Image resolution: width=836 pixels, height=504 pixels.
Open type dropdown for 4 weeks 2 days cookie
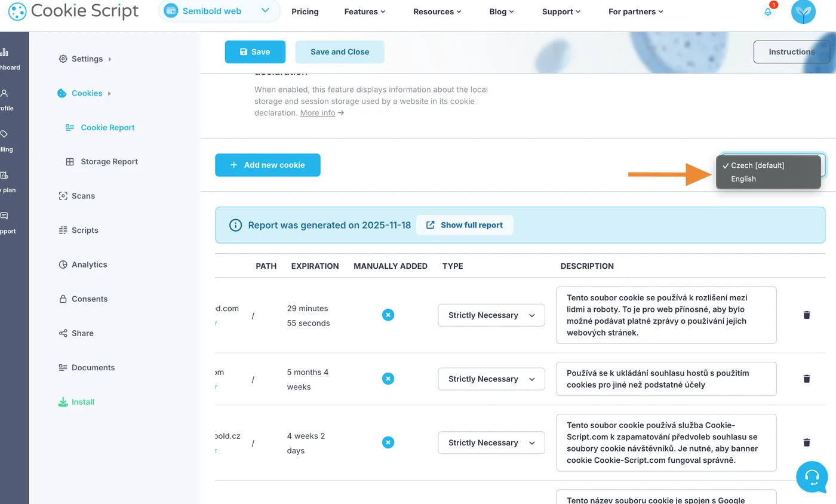point(491,443)
